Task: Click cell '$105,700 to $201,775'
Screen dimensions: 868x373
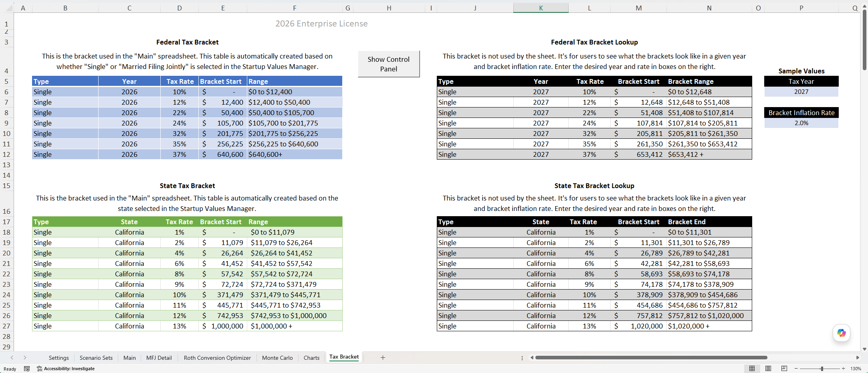Action: pos(295,123)
